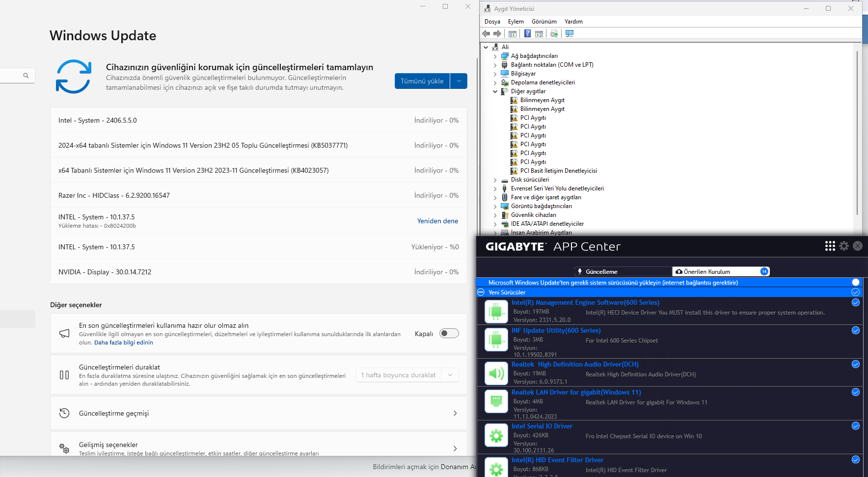Click Intel Serial IO Driver gear icon
Screen dimensions: 868x477
[496, 435]
